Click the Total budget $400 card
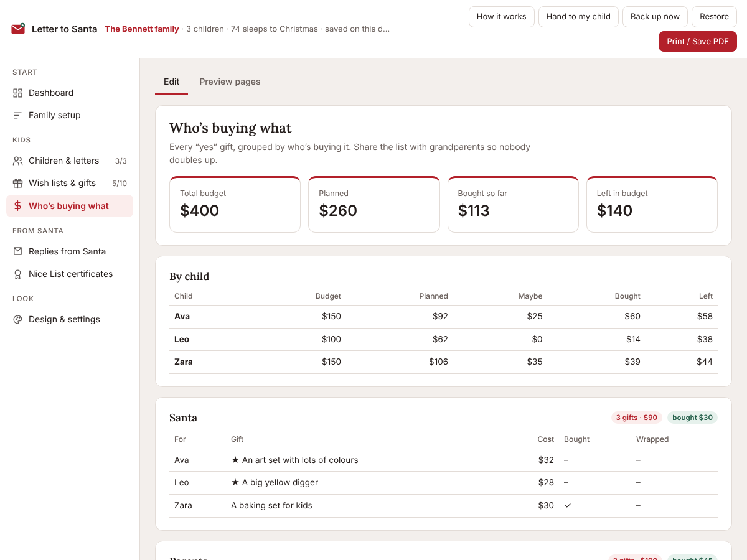This screenshot has height=560, width=747. pyautogui.click(x=235, y=204)
